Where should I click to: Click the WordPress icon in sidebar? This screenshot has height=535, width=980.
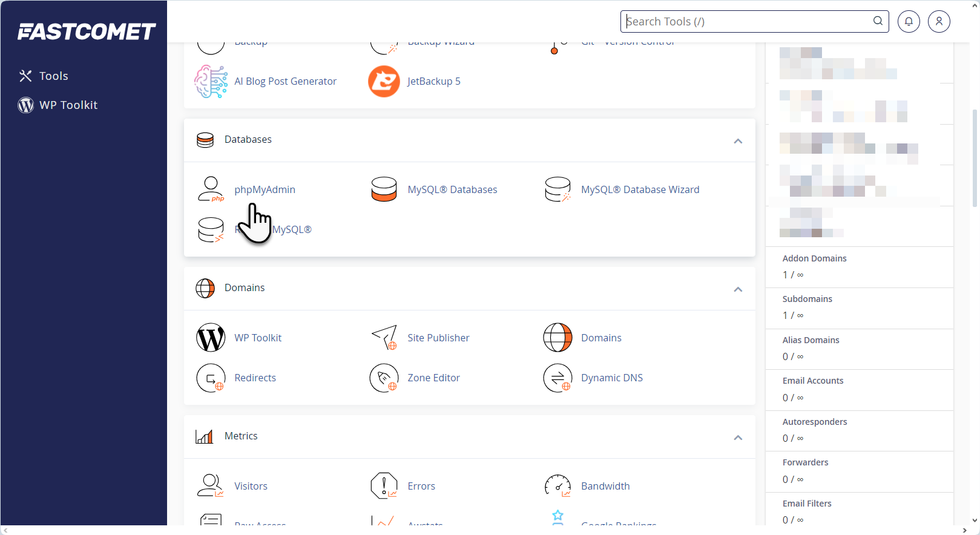25,105
